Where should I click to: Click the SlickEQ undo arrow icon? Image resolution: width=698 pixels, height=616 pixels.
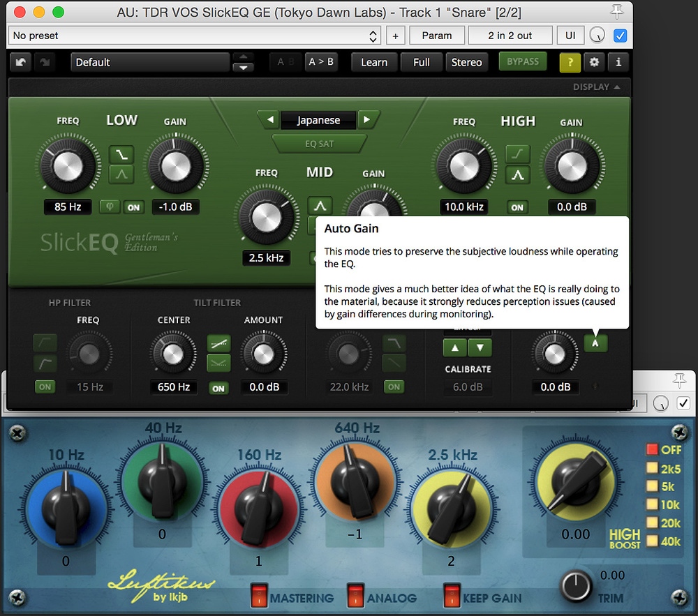point(20,62)
